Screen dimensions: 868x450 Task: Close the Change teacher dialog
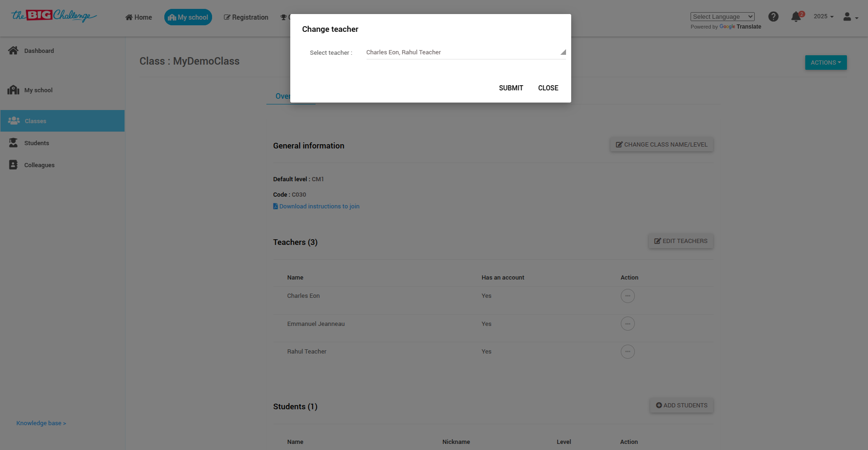548,88
